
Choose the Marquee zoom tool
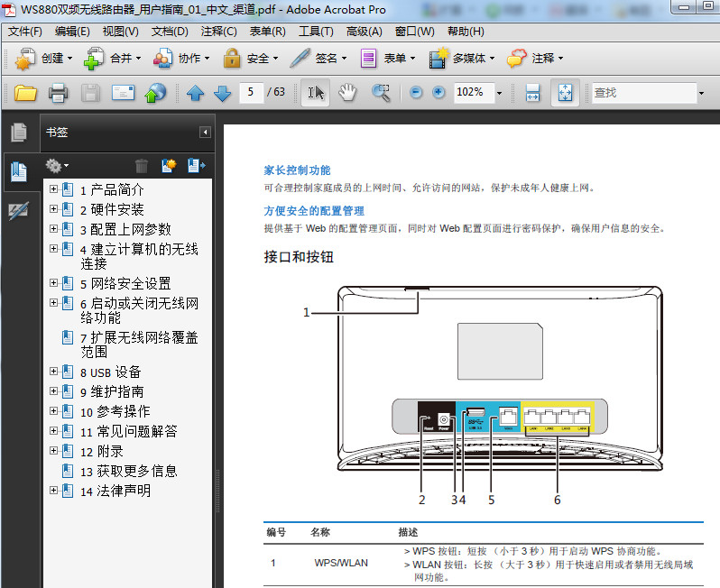[x=381, y=93]
